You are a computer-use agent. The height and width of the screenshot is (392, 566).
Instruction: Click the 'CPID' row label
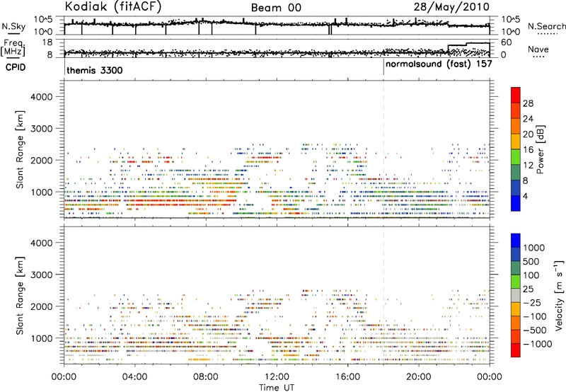point(16,67)
